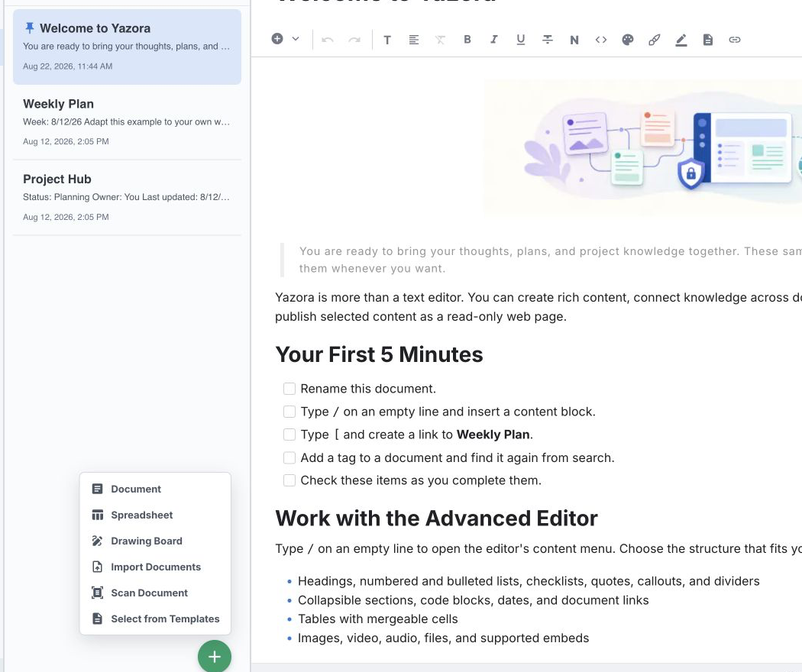802x672 pixels.
Task: Choose Select from Templates option
Action: point(155,619)
